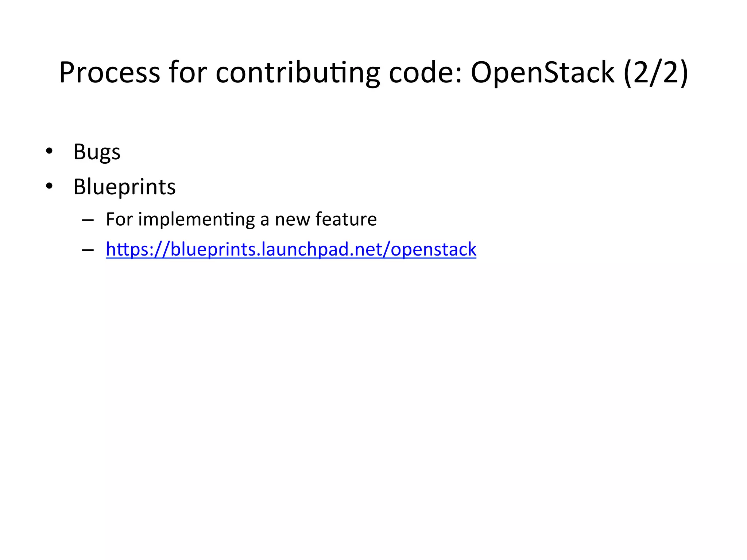
Task: Click the bullet dot before "Bugs"
Action: point(49,151)
